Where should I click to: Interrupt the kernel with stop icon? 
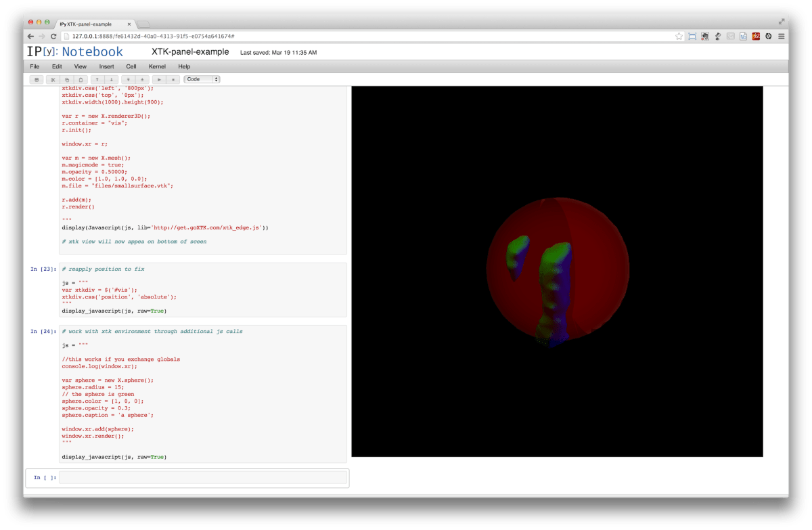click(x=173, y=79)
